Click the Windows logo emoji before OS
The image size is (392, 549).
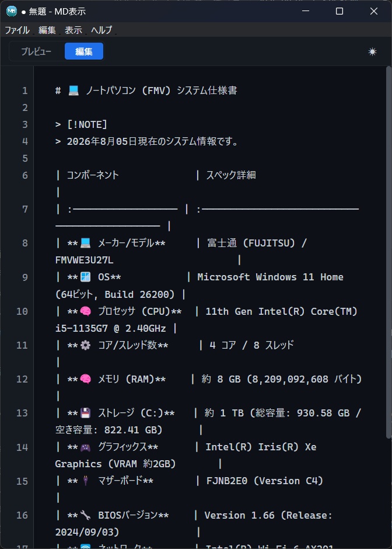tap(85, 277)
